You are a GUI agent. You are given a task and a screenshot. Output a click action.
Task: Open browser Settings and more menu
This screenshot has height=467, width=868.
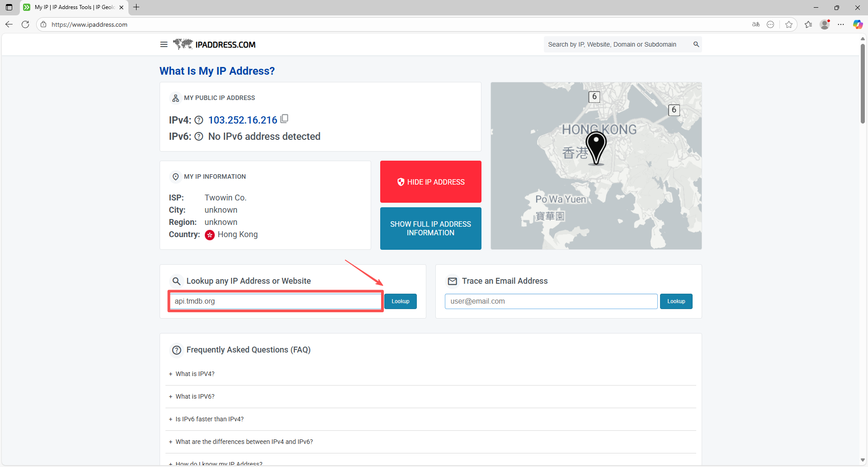(841, 24)
